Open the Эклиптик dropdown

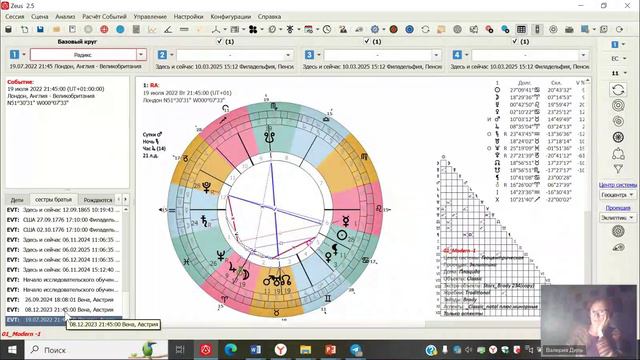click(x=617, y=218)
